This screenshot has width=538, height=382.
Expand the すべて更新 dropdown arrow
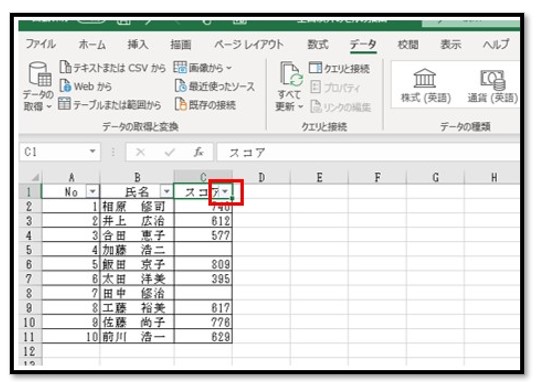(301, 107)
